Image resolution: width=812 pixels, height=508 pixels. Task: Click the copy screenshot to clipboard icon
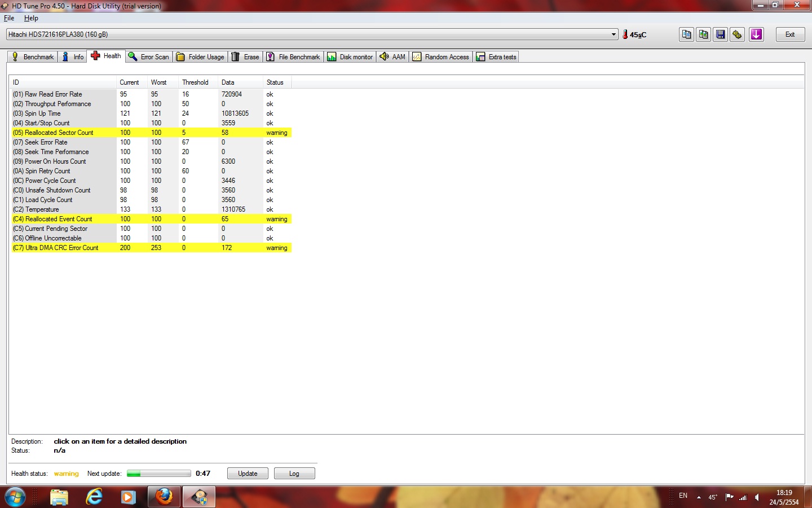tap(703, 34)
